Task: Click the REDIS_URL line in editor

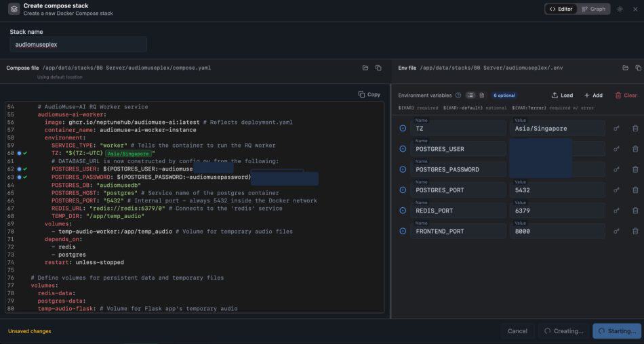Action: pos(167,208)
